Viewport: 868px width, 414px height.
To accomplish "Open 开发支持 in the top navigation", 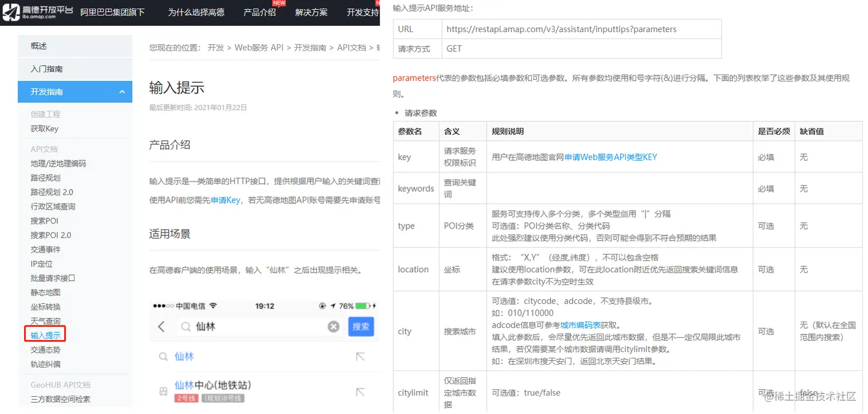I will click(363, 12).
